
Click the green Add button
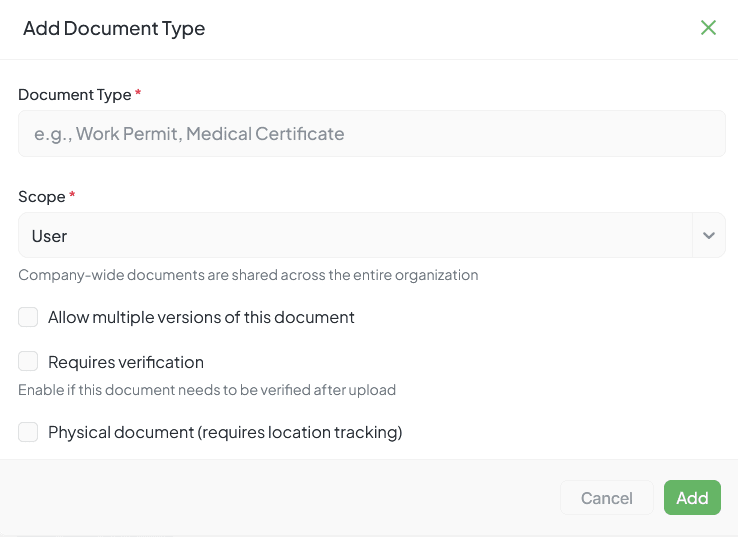692,498
